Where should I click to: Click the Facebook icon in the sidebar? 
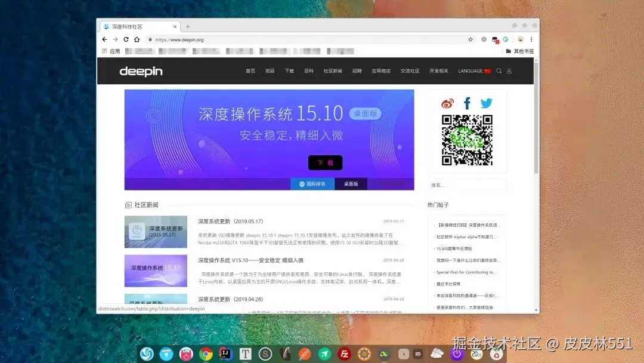[467, 103]
